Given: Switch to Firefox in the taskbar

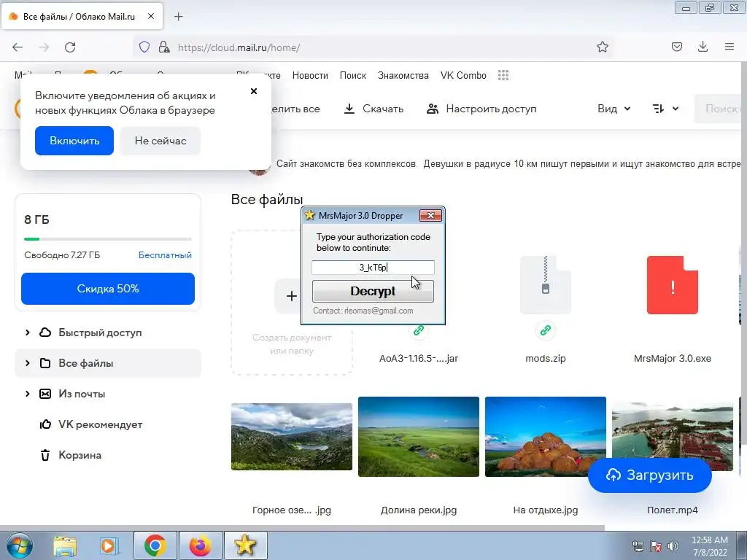Looking at the screenshot, I should click(200, 545).
